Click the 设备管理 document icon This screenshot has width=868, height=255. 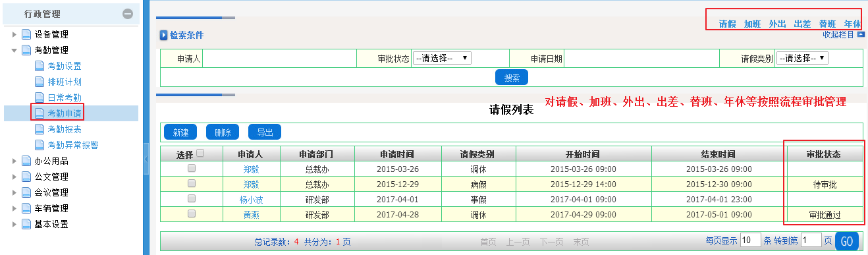26,34
